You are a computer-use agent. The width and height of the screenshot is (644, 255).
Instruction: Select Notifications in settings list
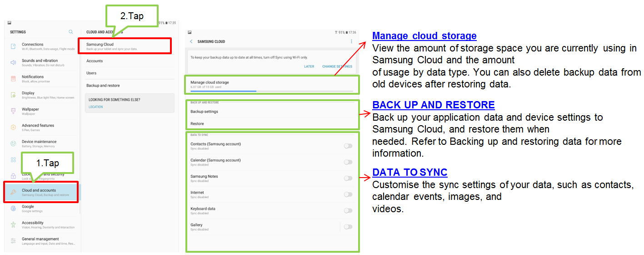click(x=43, y=78)
